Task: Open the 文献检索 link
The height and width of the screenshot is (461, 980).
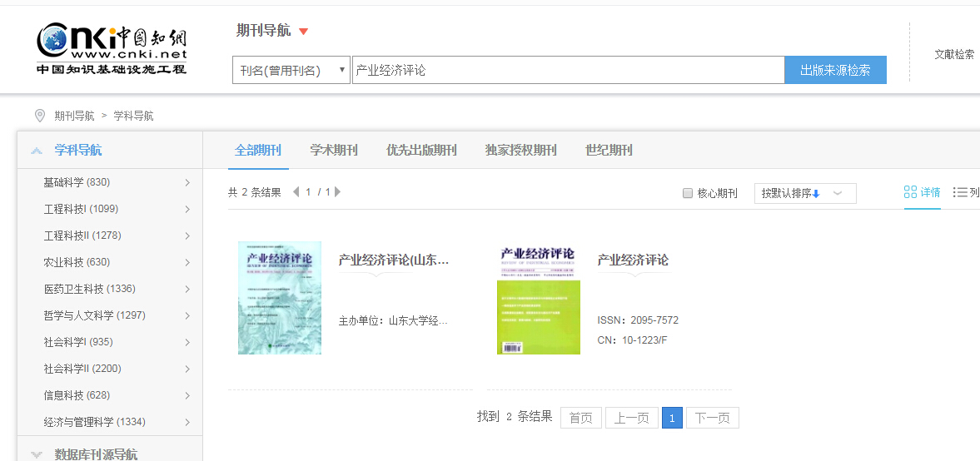Action: [x=954, y=54]
